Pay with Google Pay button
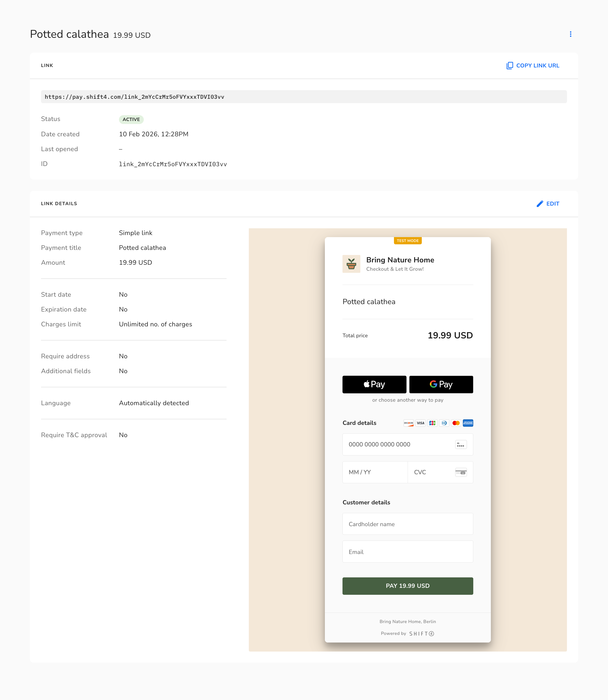 [x=441, y=384]
